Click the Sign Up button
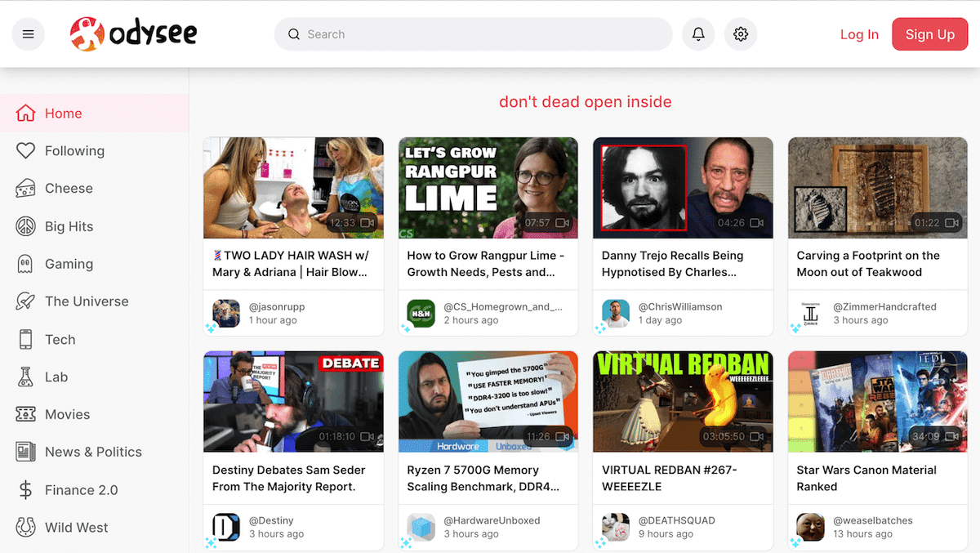Screen dimensions: 980x553 click(x=929, y=33)
